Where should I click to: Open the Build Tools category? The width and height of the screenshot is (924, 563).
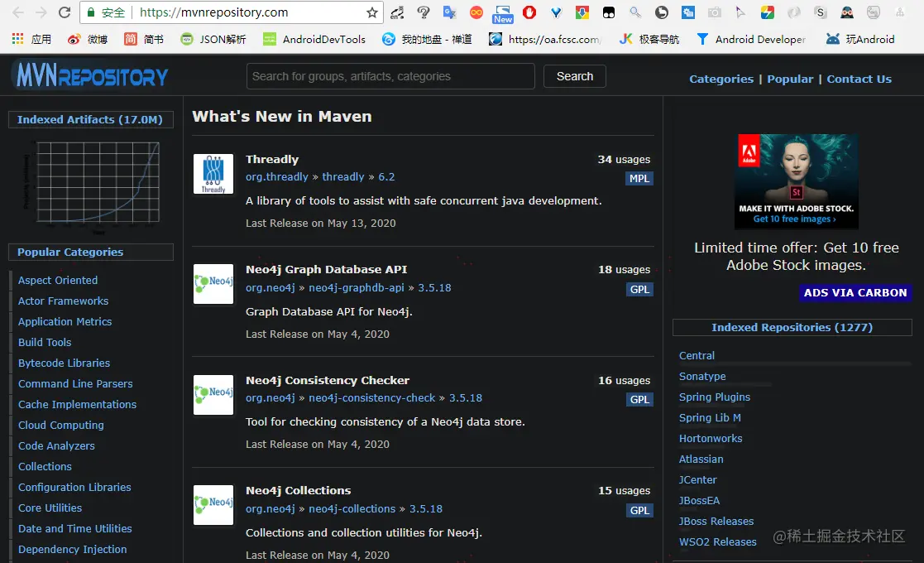tap(45, 342)
